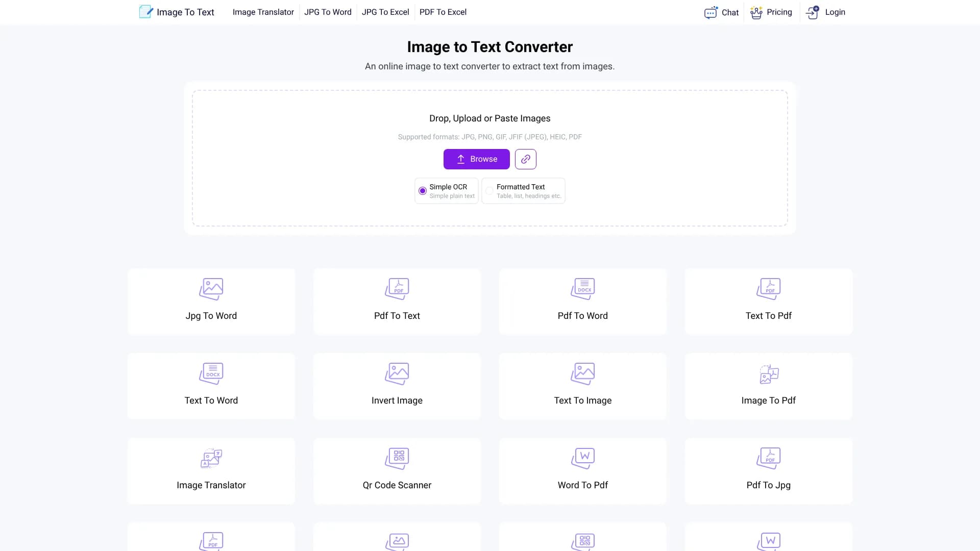This screenshot has height=551, width=980.
Task: Open the Chat support icon
Action: click(711, 12)
